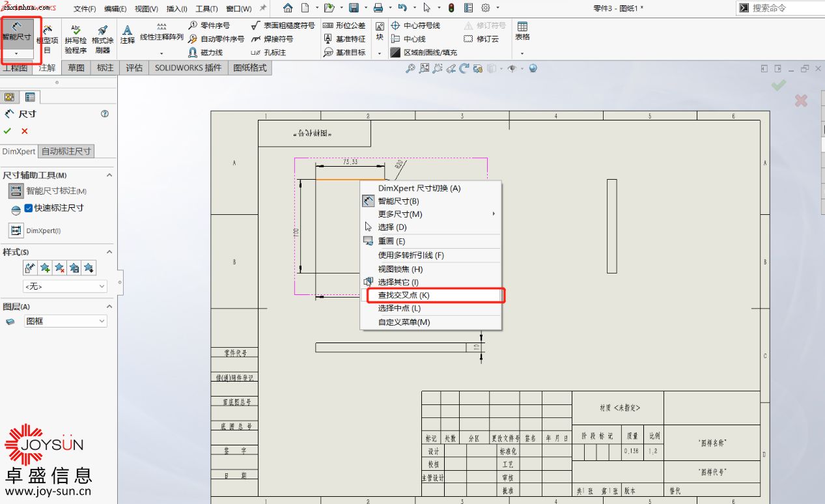Insert a 修订云 revision cloud
The height and width of the screenshot is (504, 825).
pos(481,39)
